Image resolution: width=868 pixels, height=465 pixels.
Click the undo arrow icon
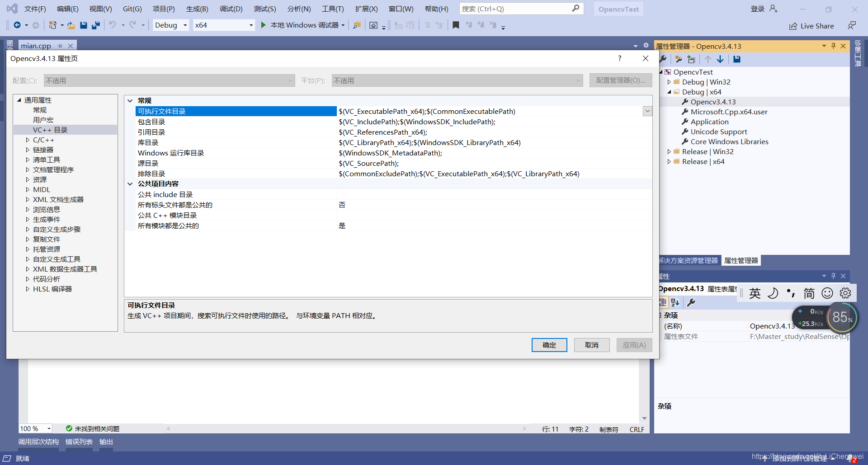pos(113,25)
